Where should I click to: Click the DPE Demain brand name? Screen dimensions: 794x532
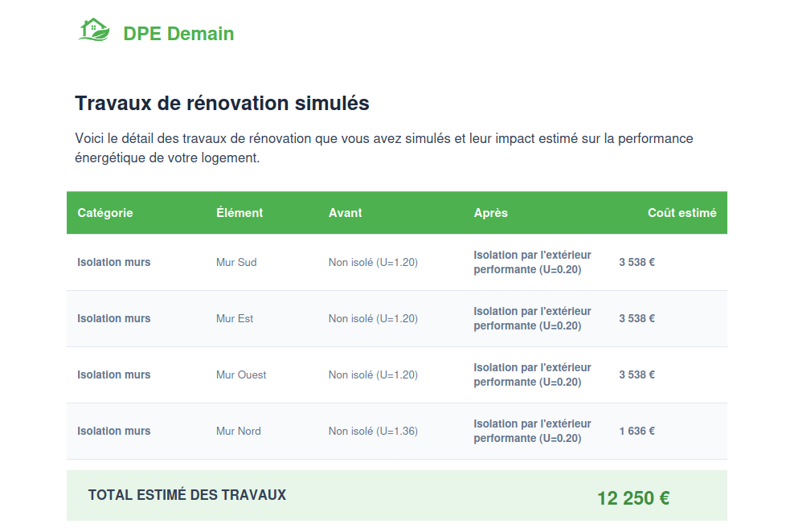178,34
